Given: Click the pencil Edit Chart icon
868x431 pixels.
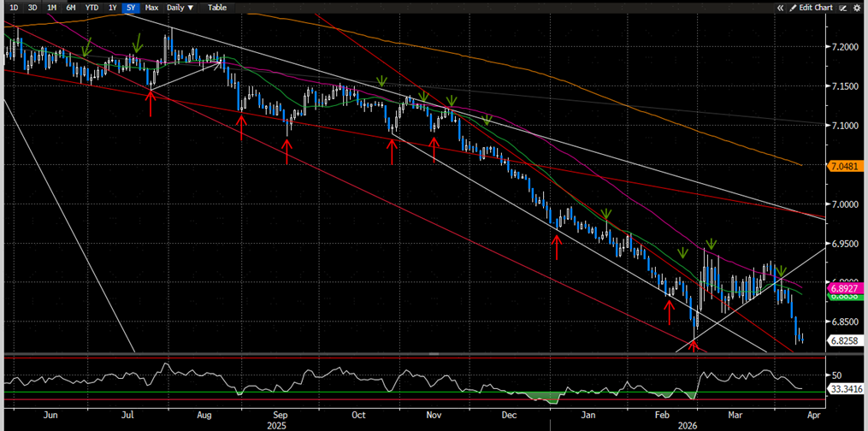Looking at the screenshot, I should [x=794, y=8].
